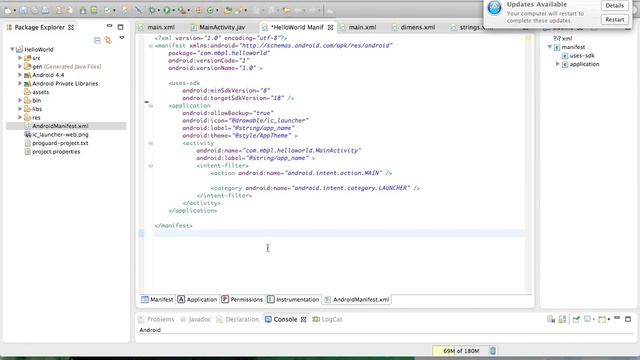
Task: Switch to the LogCat view tab
Action: (327, 320)
